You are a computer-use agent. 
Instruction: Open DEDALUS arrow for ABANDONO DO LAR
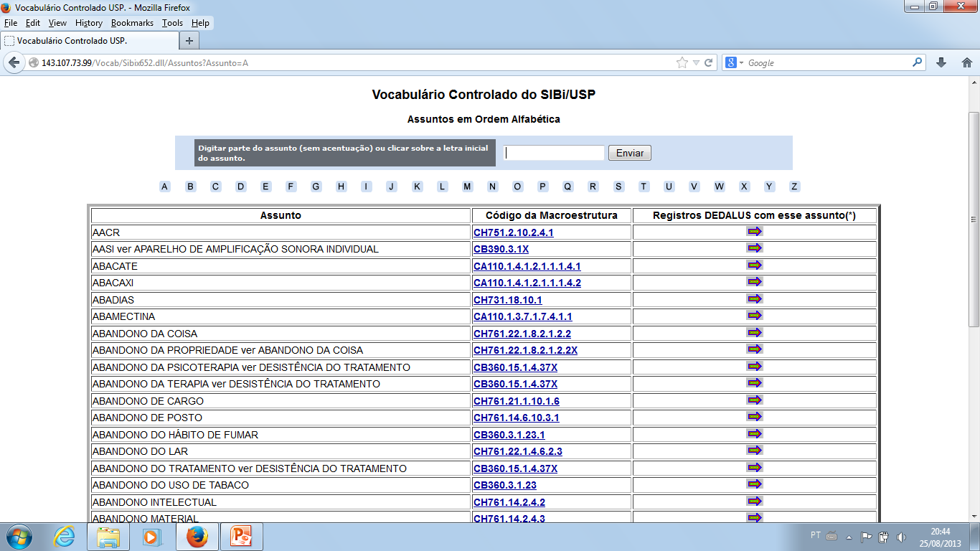coord(754,451)
